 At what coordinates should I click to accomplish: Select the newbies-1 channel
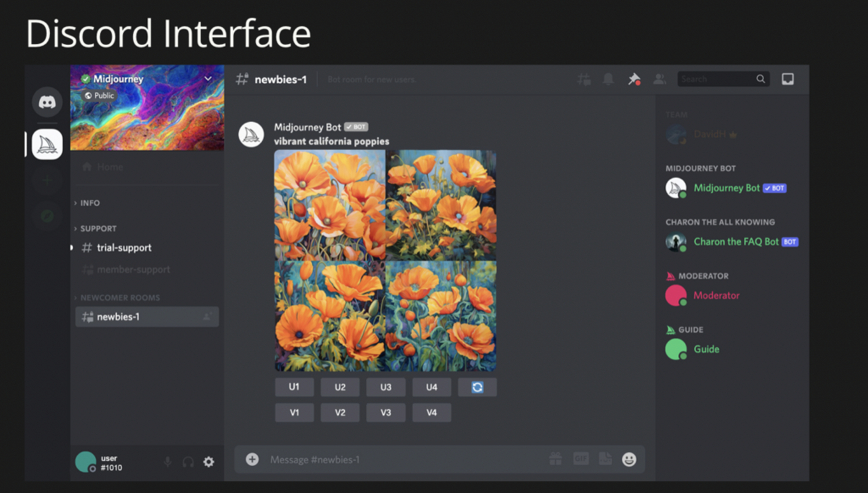coord(147,317)
